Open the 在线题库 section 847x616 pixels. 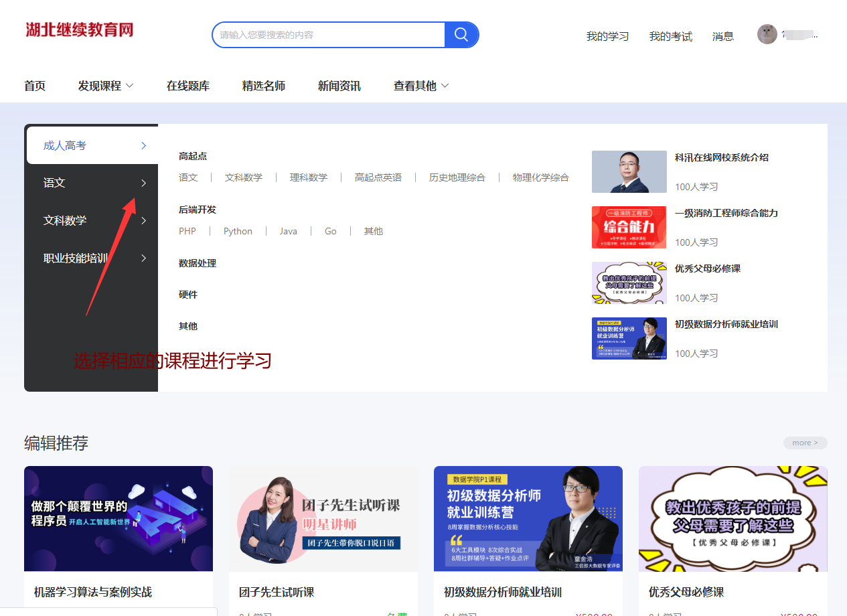pos(188,86)
